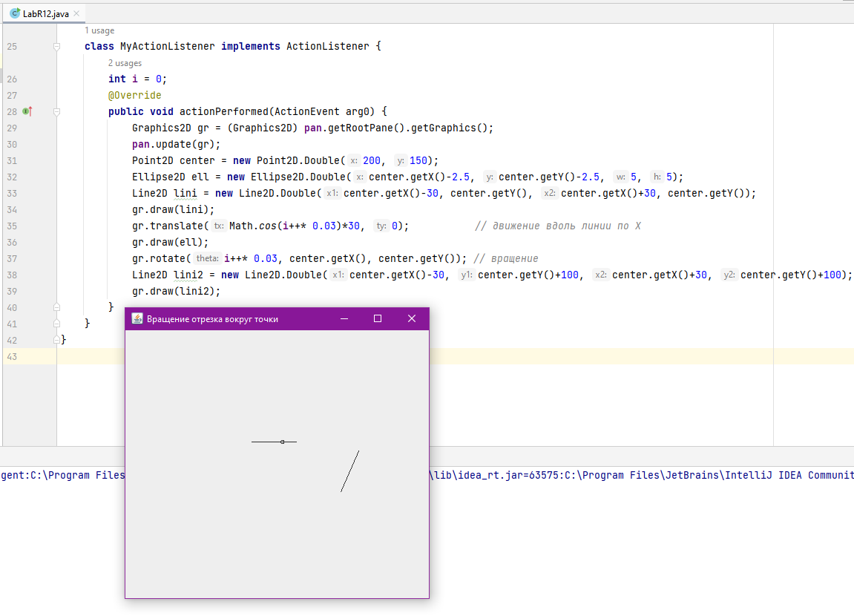Click line number 35 in the gutter
This screenshot has height=616, width=854.
(12, 226)
